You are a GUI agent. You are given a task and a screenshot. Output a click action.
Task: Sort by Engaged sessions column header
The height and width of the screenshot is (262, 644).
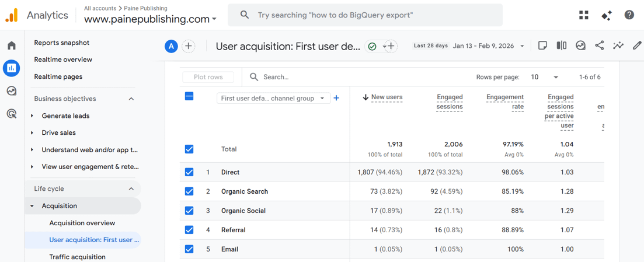coord(450,102)
